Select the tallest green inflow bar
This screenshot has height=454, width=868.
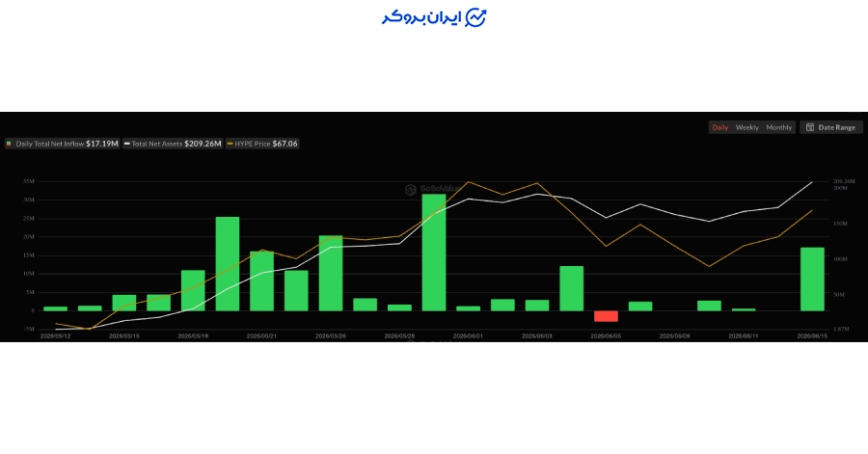pos(433,253)
